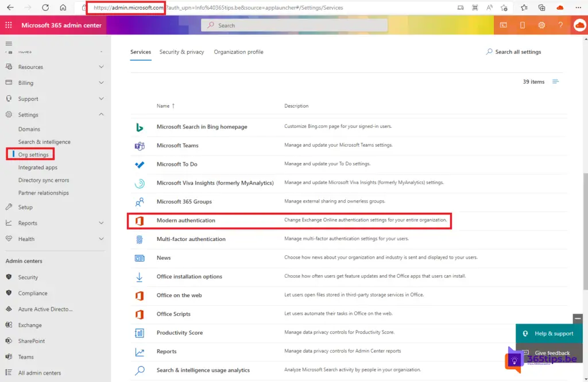Image resolution: width=588 pixels, height=382 pixels.
Task: Sort list by Name column header
Action: [164, 106]
